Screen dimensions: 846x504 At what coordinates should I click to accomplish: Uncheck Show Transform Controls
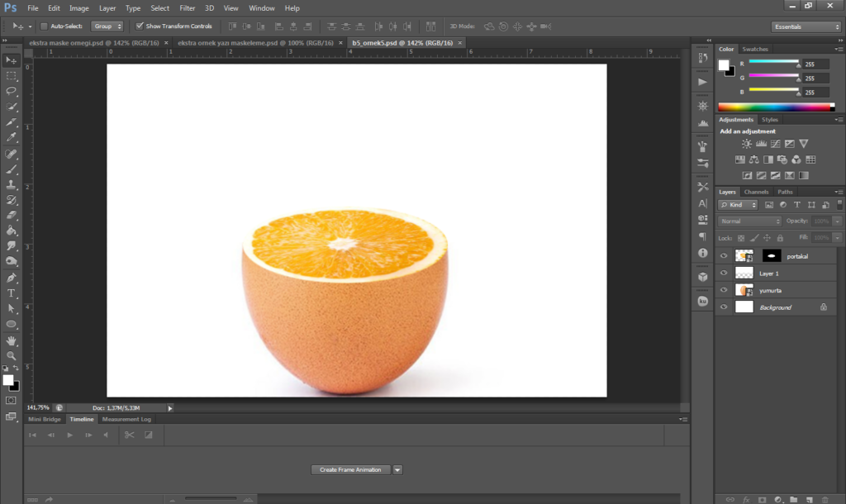(x=140, y=26)
